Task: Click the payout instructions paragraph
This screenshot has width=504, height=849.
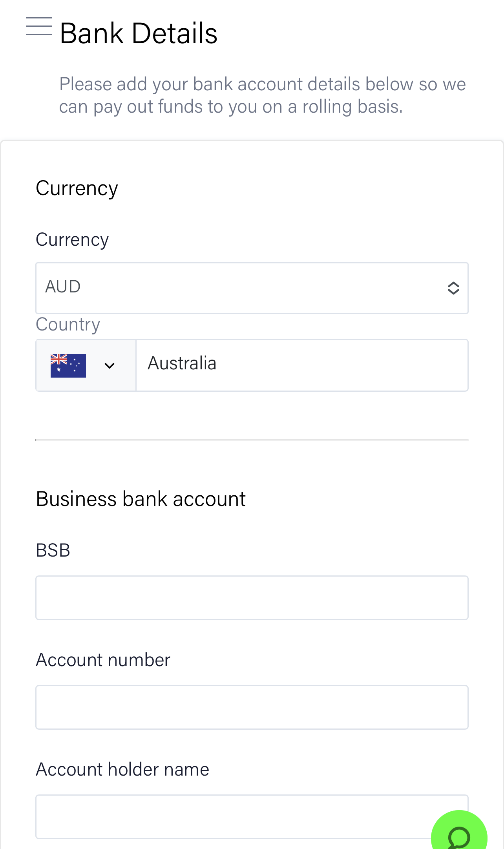Action: (262, 95)
